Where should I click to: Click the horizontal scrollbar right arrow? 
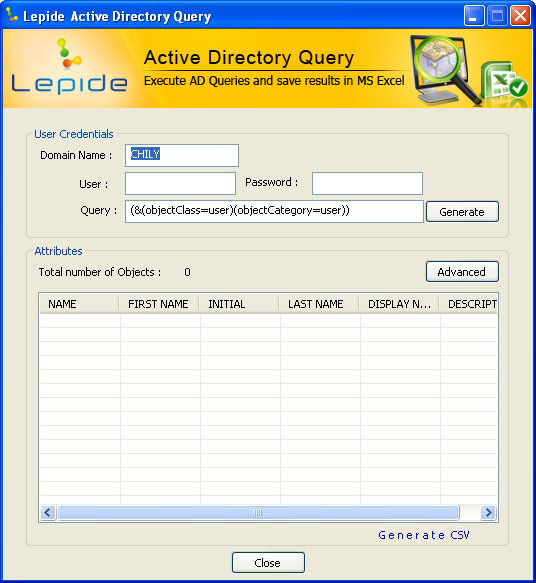coord(488,513)
